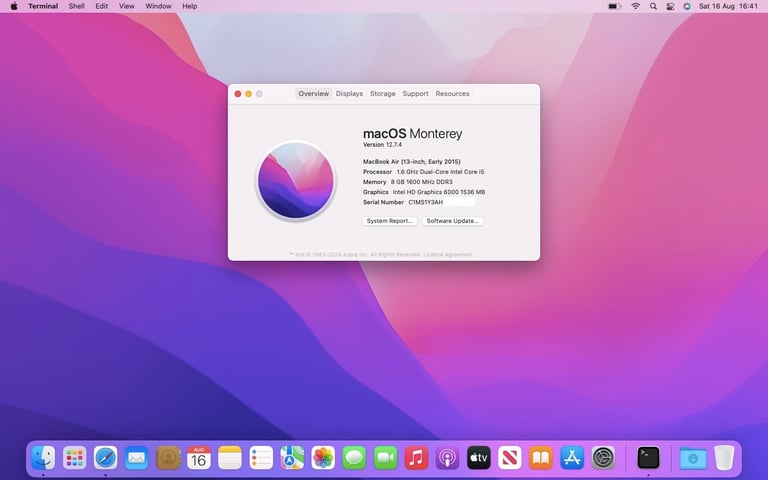Click the MacBook Air model text
This screenshot has width=768, height=480.
(411, 162)
